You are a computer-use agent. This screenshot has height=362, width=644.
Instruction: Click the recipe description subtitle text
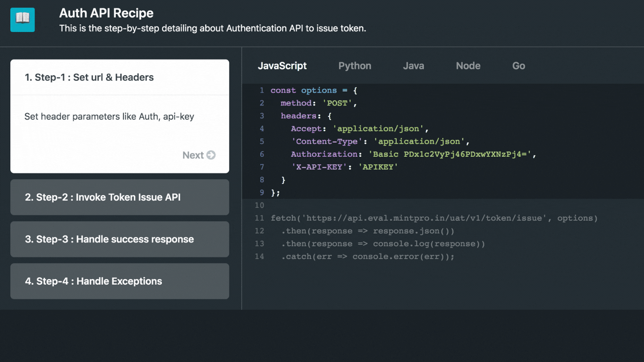point(212,28)
